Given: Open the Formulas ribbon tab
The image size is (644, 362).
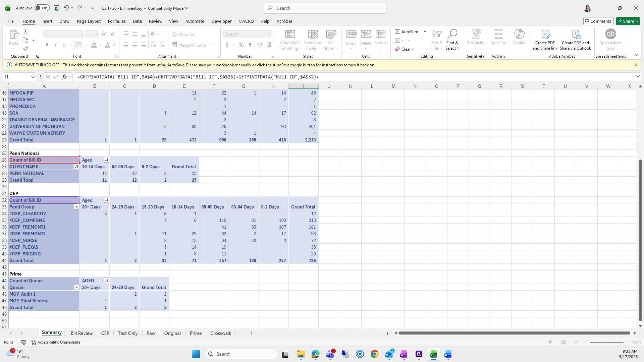Looking at the screenshot, I should coord(117,21).
